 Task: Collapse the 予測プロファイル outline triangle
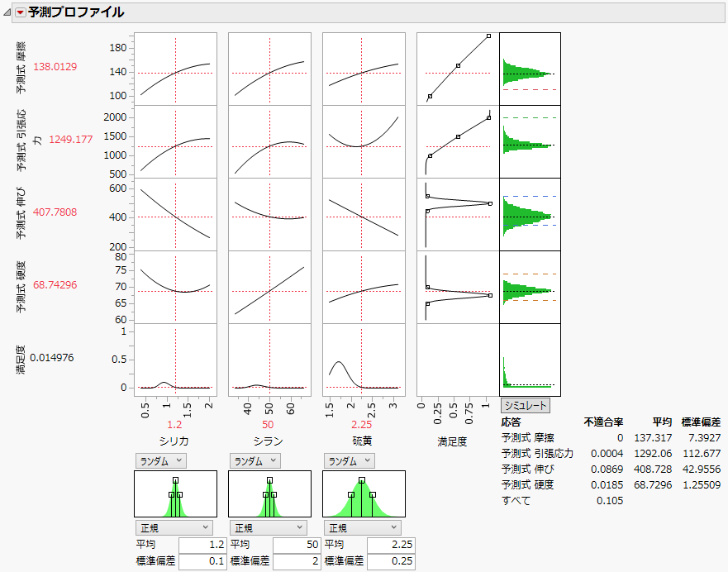pos(7,12)
